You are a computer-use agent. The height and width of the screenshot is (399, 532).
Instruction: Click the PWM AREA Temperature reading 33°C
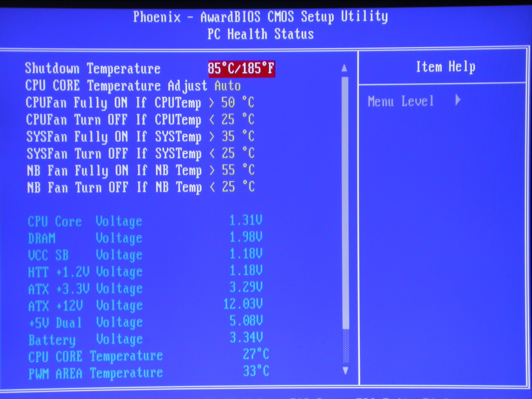pos(256,371)
